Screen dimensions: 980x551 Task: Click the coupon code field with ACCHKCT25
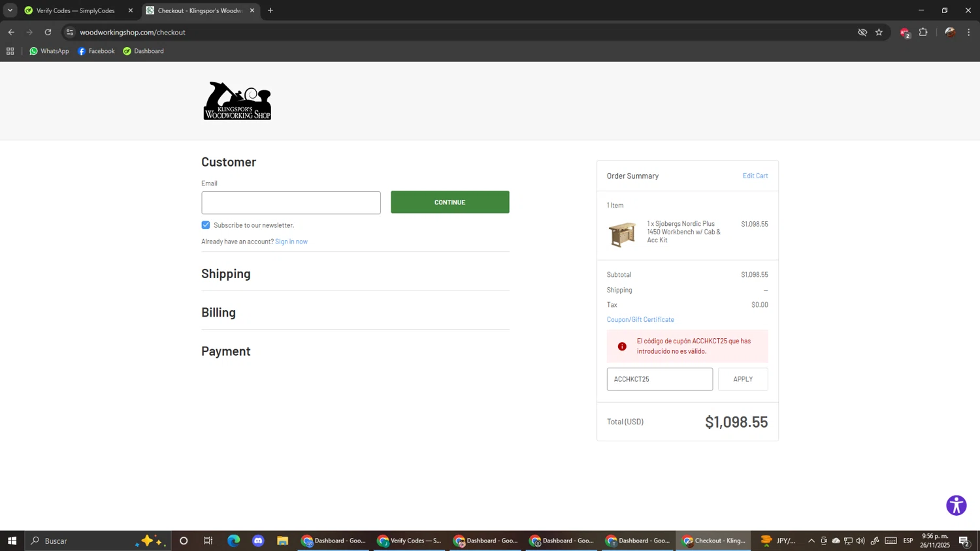pyautogui.click(x=660, y=379)
